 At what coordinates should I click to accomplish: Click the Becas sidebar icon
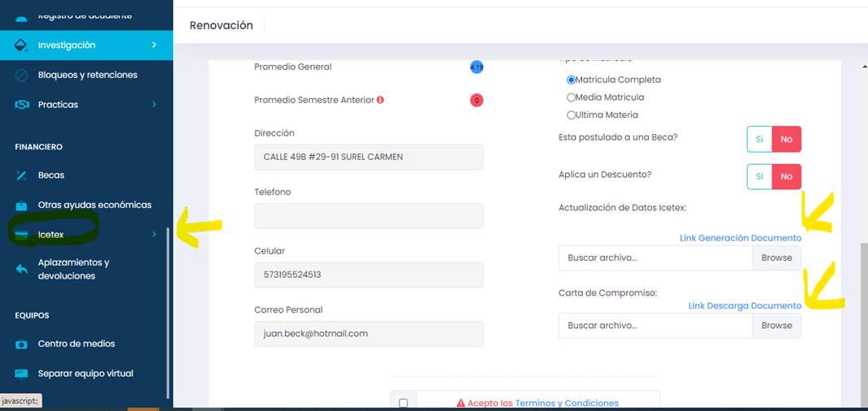[22, 175]
